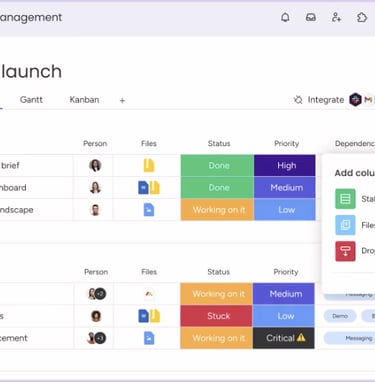Change Working on it status in ndscape row

pyautogui.click(x=217, y=210)
